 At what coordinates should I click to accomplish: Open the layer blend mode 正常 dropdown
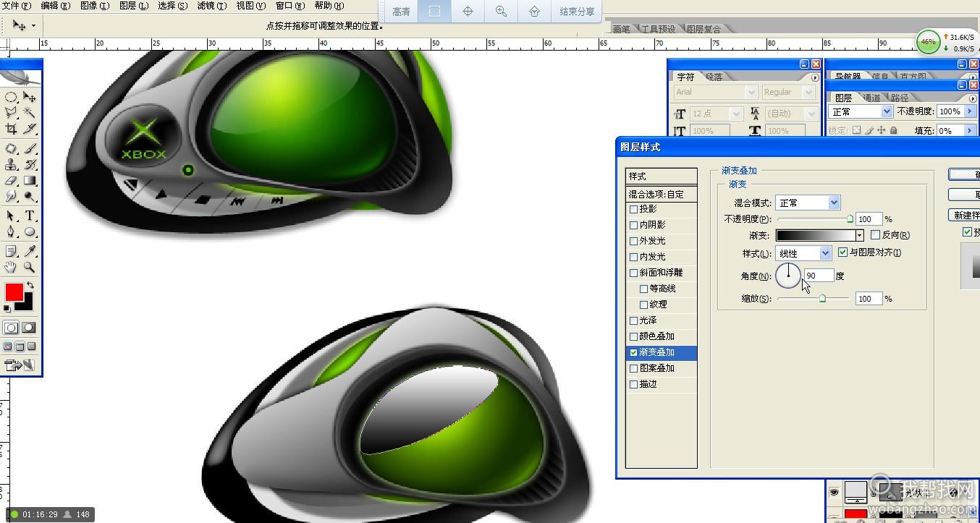point(861,111)
